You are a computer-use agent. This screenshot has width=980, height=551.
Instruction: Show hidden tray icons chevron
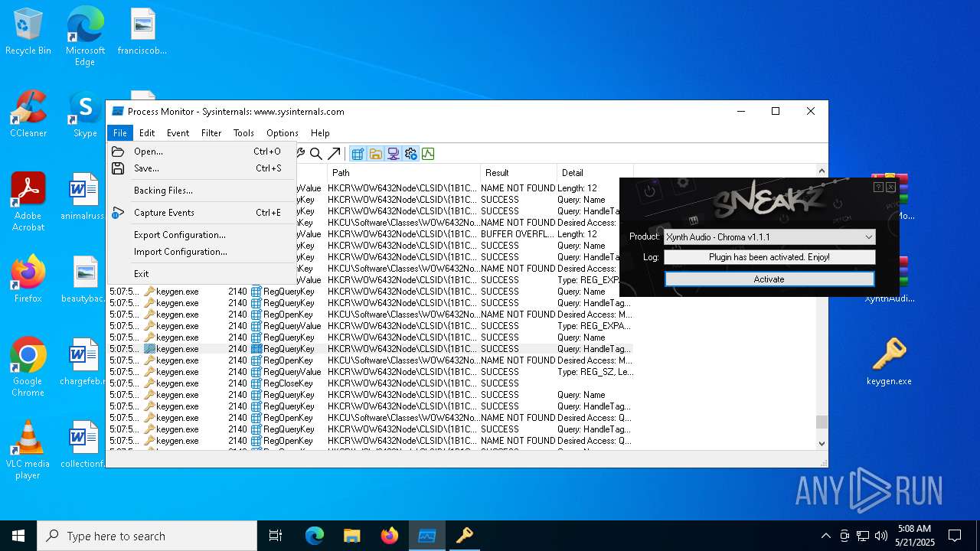coord(825,536)
